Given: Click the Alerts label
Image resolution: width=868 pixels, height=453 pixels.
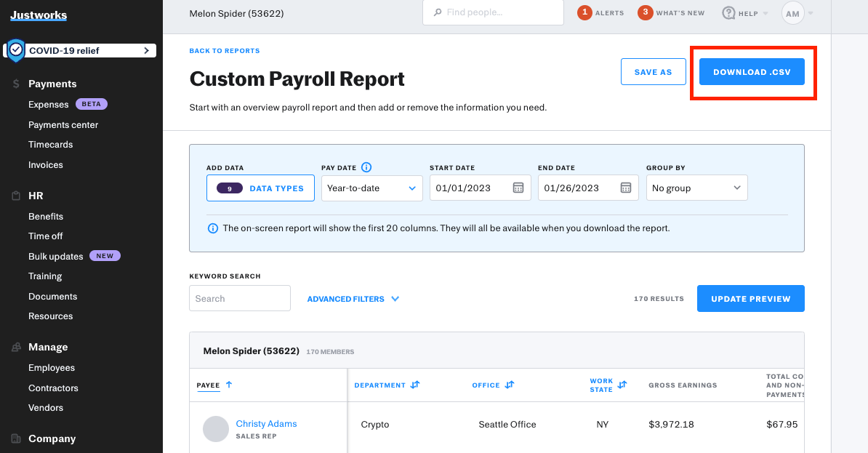Looking at the screenshot, I should click(x=609, y=13).
